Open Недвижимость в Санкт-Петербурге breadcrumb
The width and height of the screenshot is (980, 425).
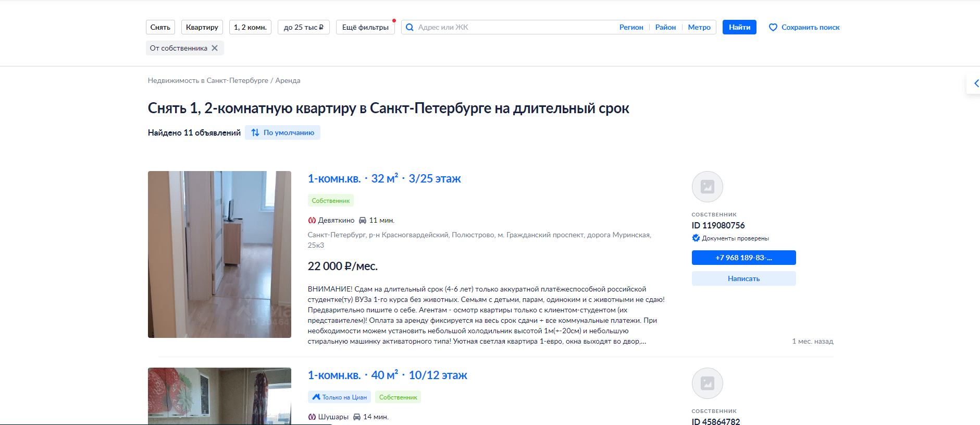208,80
